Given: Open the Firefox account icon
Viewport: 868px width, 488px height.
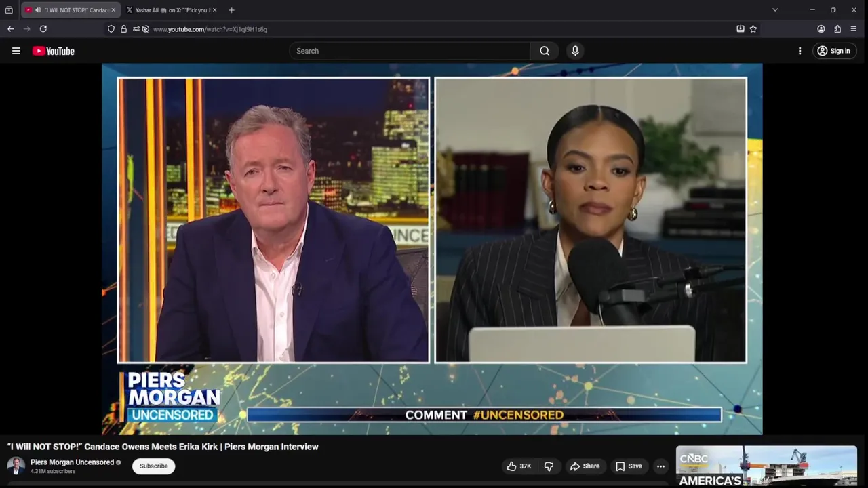Looking at the screenshot, I should coord(821,29).
